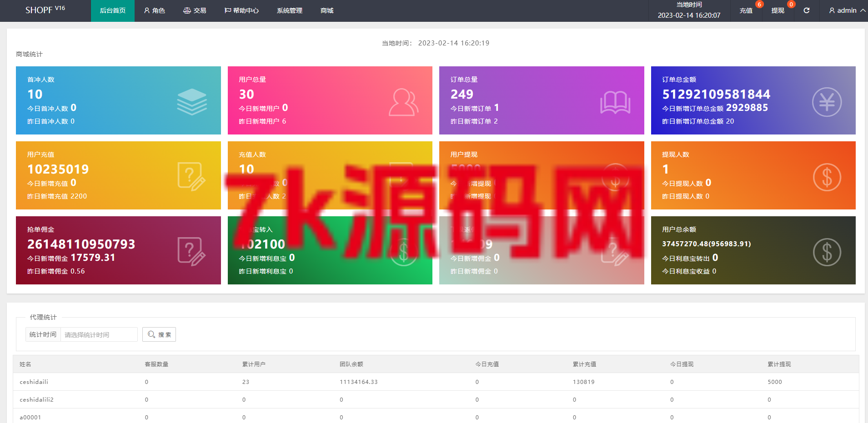Viewport: 868px width, 423px height.
Task: Click the 当地时间 clock in header
Action: click(x=689, y=10)
